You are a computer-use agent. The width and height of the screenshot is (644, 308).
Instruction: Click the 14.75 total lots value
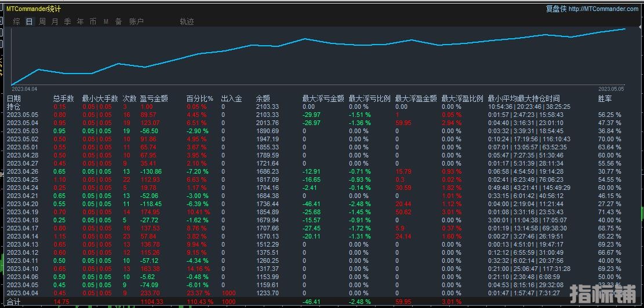click(63, 302)
